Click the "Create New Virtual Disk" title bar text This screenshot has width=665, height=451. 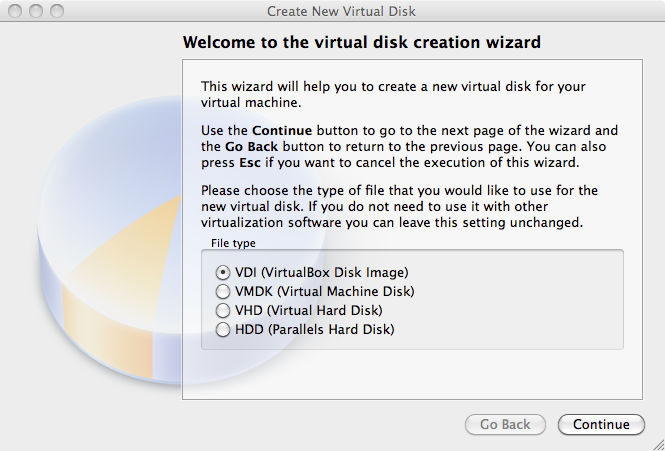[341, 11]
